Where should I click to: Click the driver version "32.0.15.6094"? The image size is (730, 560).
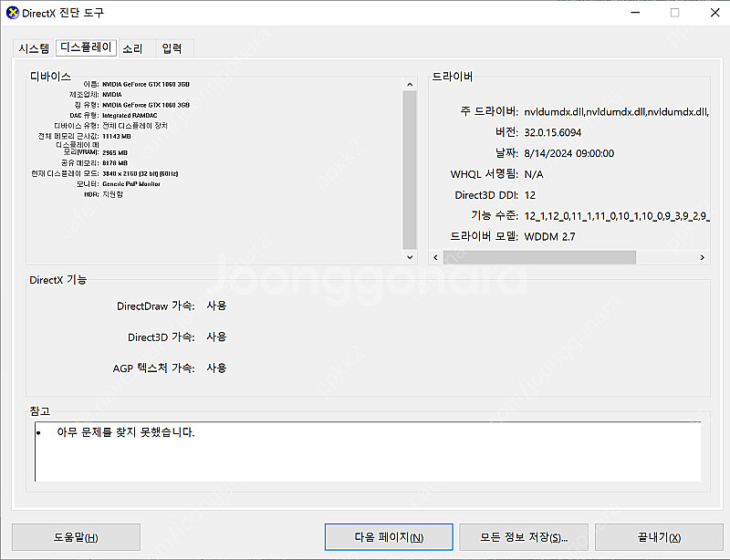553,132
